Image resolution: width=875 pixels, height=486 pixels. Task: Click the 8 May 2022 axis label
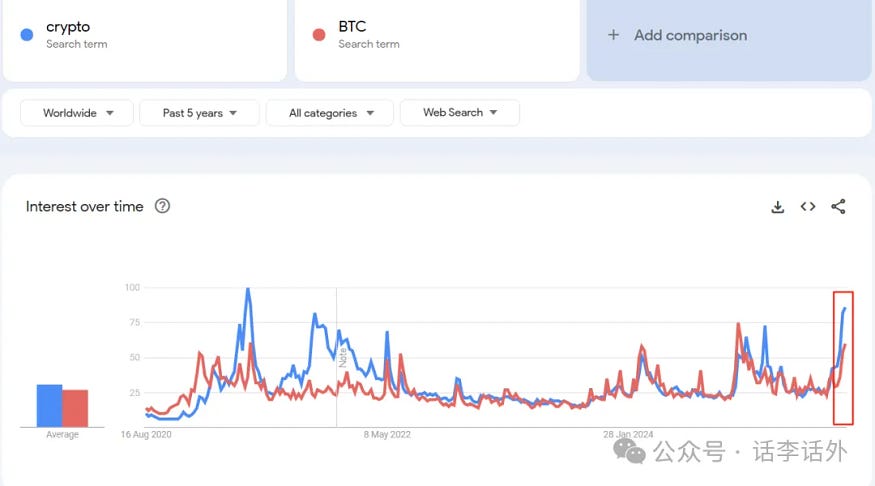(387, 434)
